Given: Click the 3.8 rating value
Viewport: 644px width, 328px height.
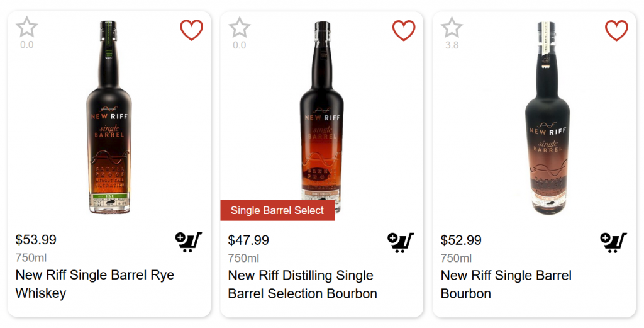Looking at the screenshot, I should pos(452,45).
